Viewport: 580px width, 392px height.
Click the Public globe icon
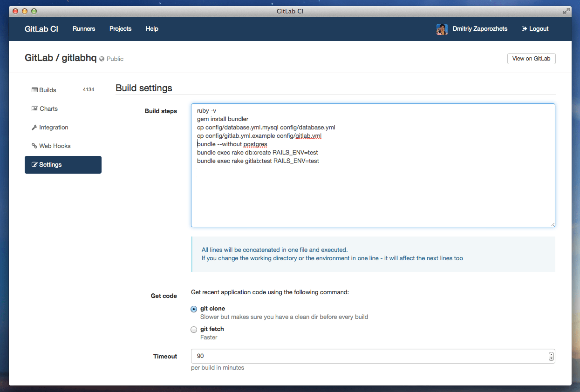coord(102,59)
